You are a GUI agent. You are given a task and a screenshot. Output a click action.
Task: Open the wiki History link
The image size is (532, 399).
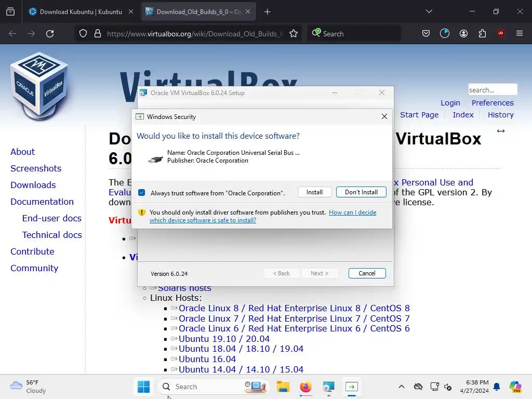[x=500, y=115]
